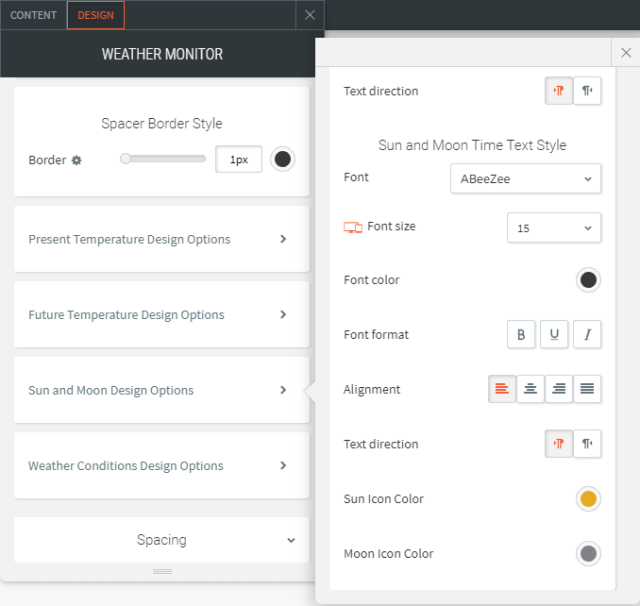Select the underline font format icon

(554, 335)
